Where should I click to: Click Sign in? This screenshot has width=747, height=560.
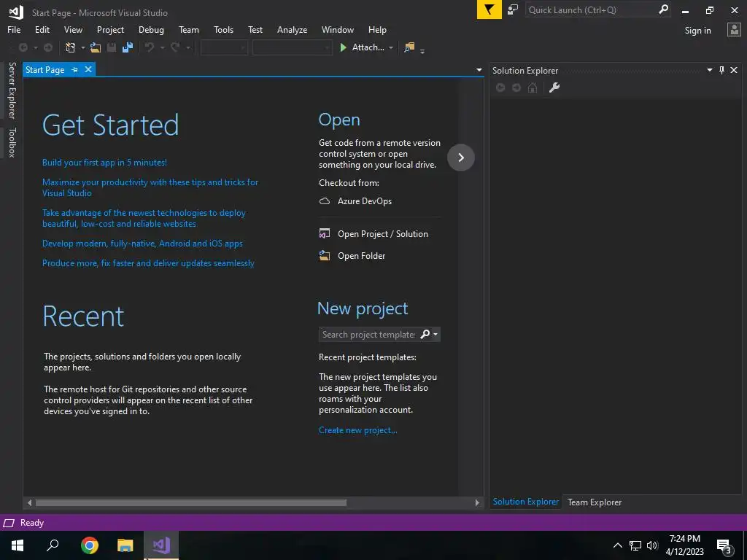[x=697, y=30]
